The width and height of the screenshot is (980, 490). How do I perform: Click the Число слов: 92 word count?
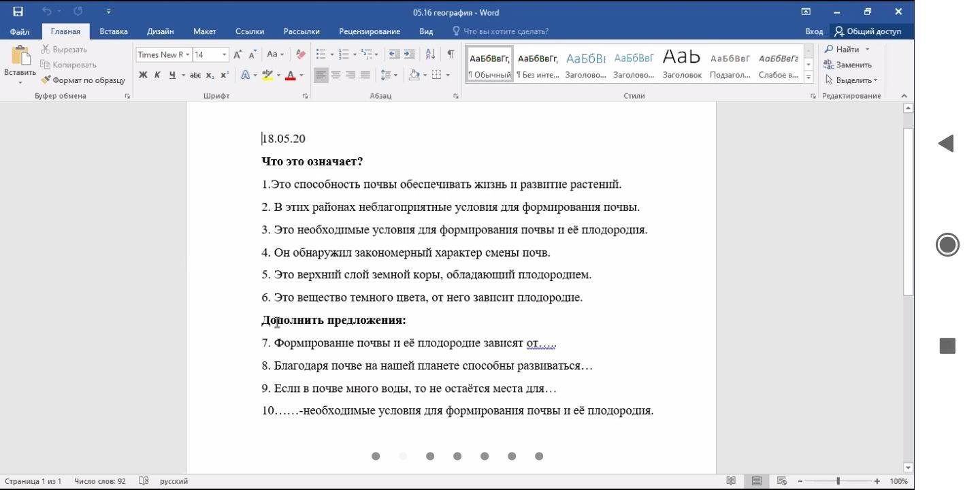(x=100, y=481)
